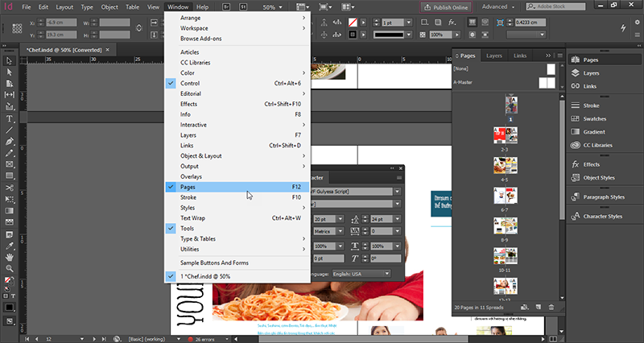Switch to Layers tab in Pages panel
Image resolution: width=644 pixels, height=343 pixels.
[x=494, y=56]
